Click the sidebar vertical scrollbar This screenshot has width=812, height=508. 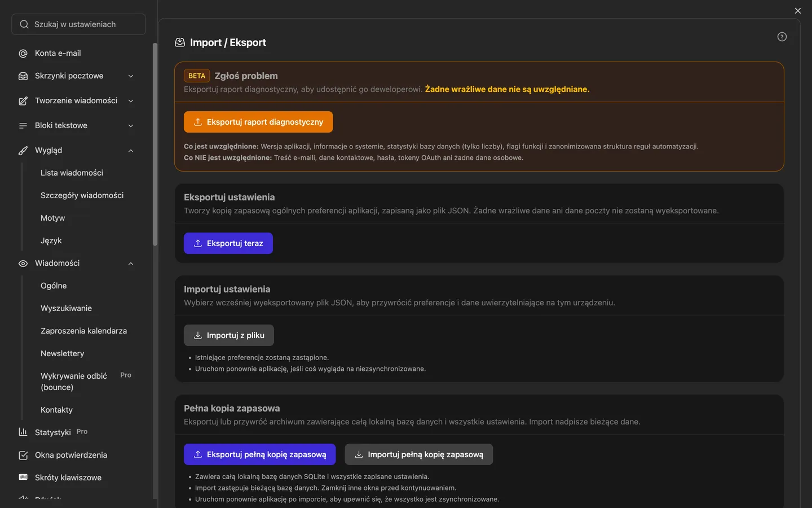pos(155,144)
